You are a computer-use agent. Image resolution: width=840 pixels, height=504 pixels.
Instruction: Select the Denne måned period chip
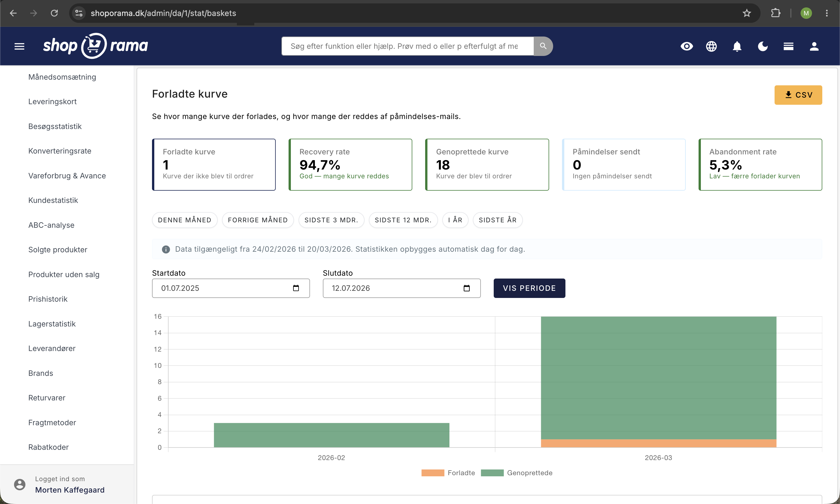click(x=185, y=220)
